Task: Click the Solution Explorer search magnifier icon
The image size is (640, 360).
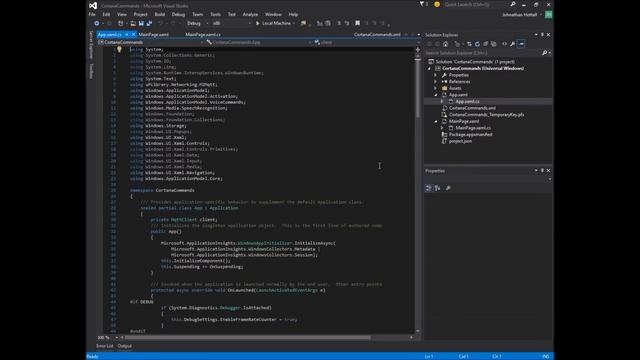Action: tap(544, 53)
